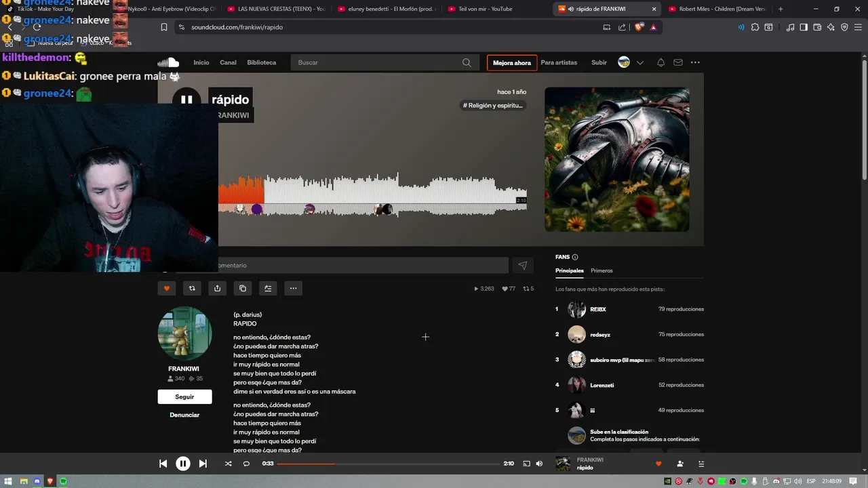Switch to the Primeros fans tab
868x488 pixels.
[601, 270]
